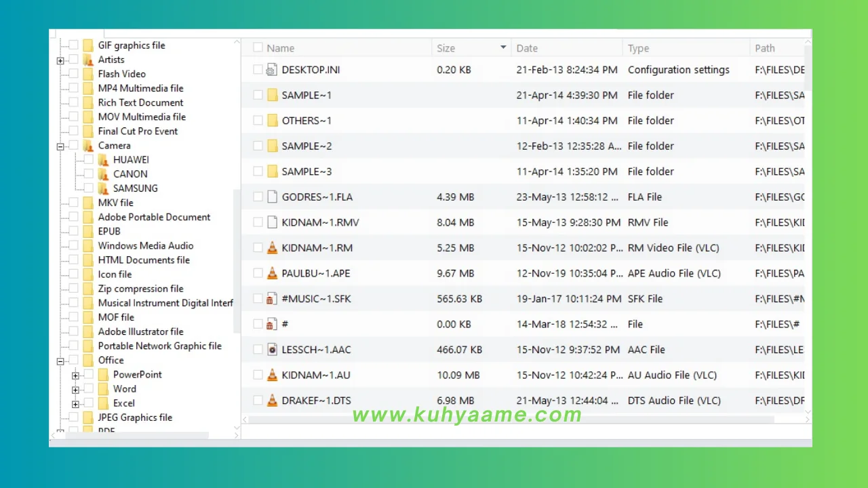Click the Word folder icon
The image size is (868, 488).
point(103,388)
